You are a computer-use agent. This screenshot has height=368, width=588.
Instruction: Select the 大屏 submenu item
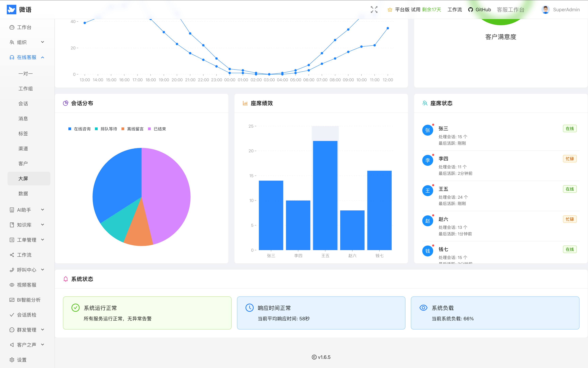click(x=29, y=179)
